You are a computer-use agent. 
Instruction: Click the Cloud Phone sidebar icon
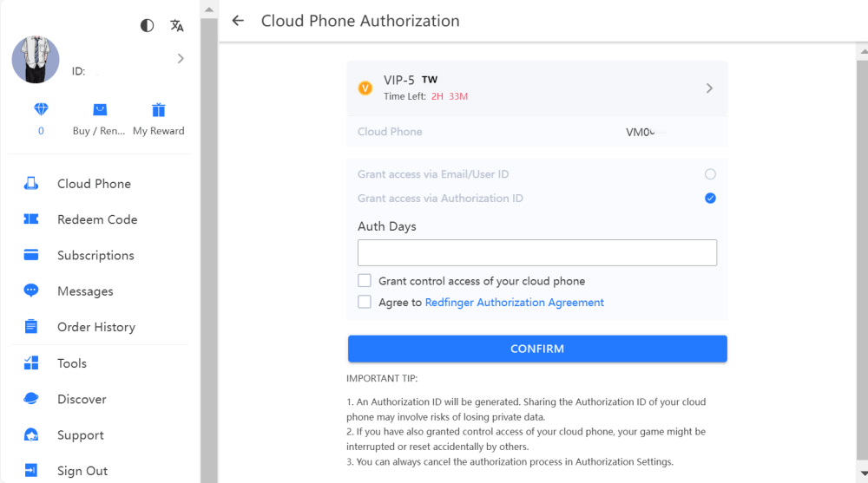31,184
